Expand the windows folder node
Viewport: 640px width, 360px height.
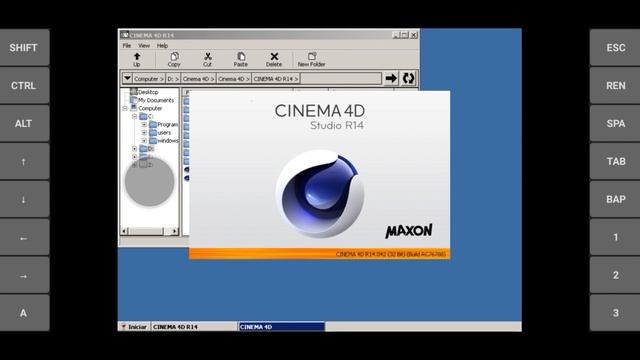click(x=144, y=141)
